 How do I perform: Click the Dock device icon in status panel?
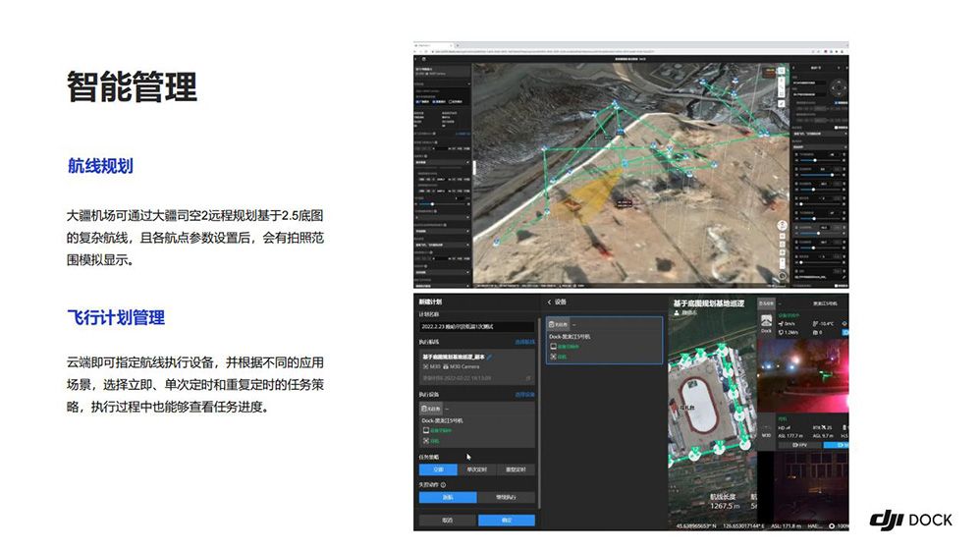coord(767,321)
